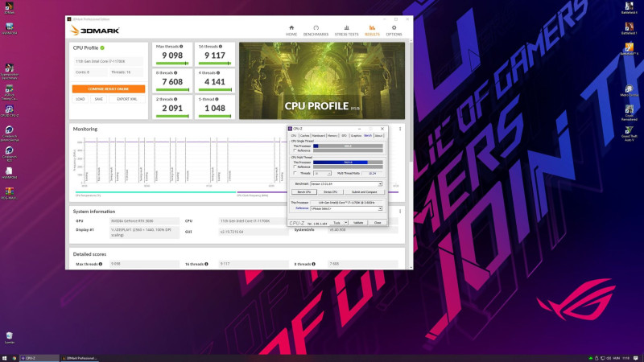Open the Grand Theft Auto V desktop icon

point(630,134)
